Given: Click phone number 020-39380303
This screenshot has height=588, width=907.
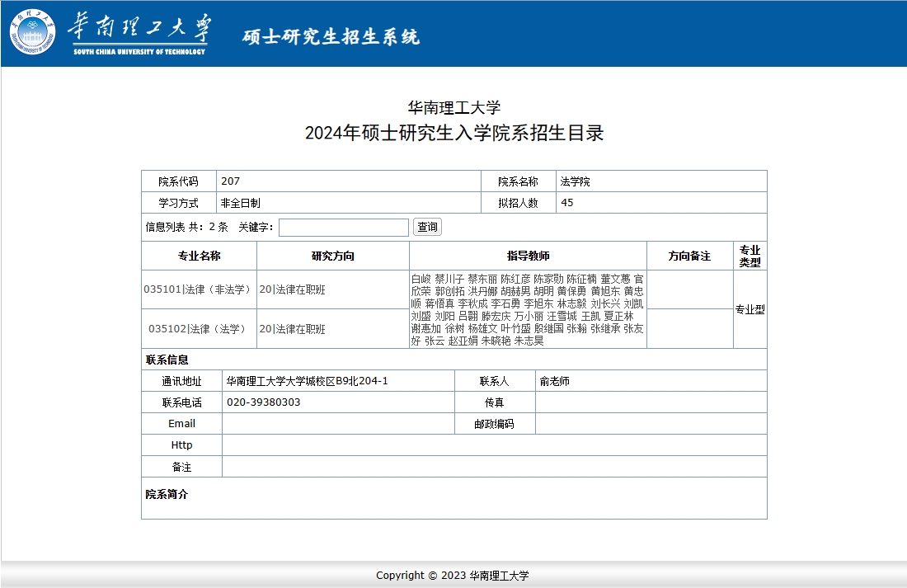Looking at the screenshot, I should point(263,402).
